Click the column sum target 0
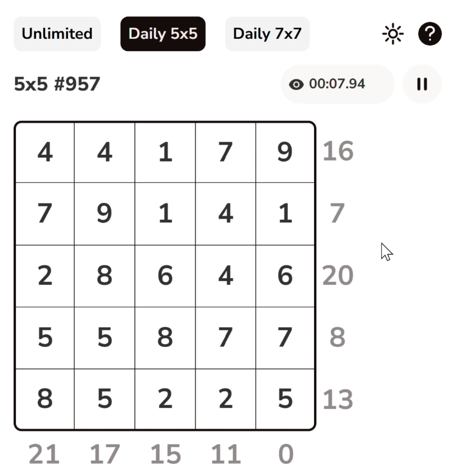452x476 pixels. pyautogui.click(x=286, y=454)
